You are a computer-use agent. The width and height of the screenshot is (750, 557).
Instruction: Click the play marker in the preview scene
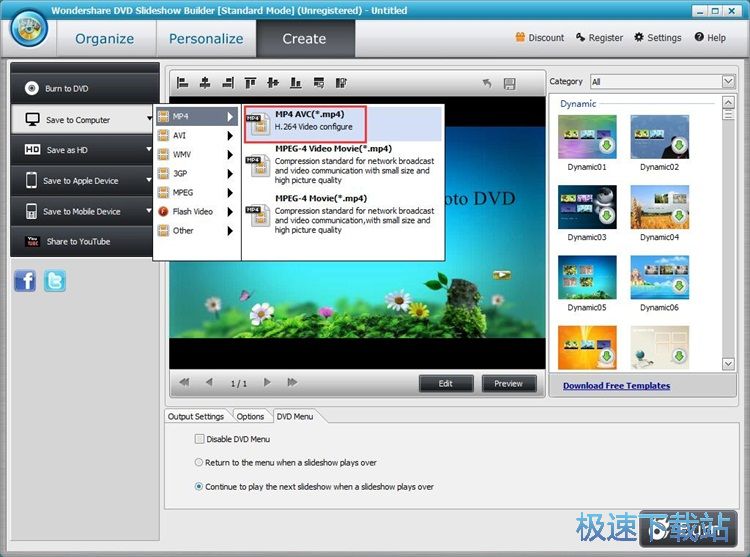click(x=502, y=274)
